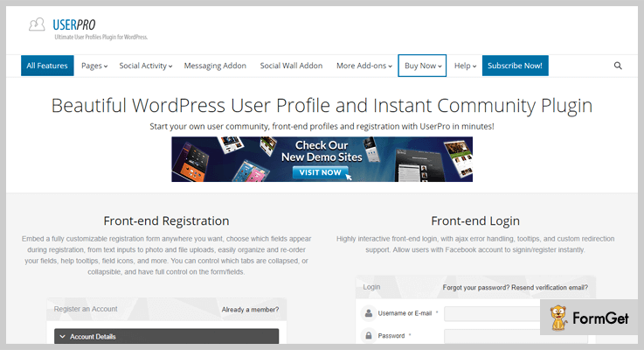Click the user icon beside Username field
644x350 pixels.
tap(369, 313)
